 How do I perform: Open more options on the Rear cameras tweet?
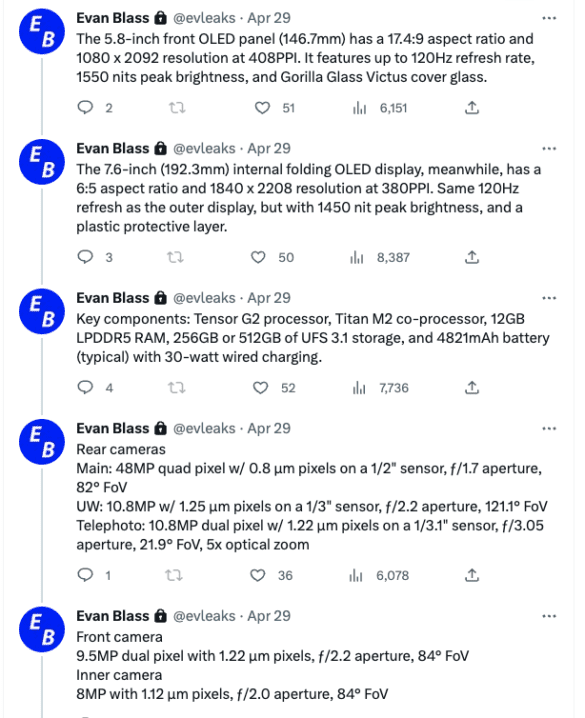[x=549, y=429]
